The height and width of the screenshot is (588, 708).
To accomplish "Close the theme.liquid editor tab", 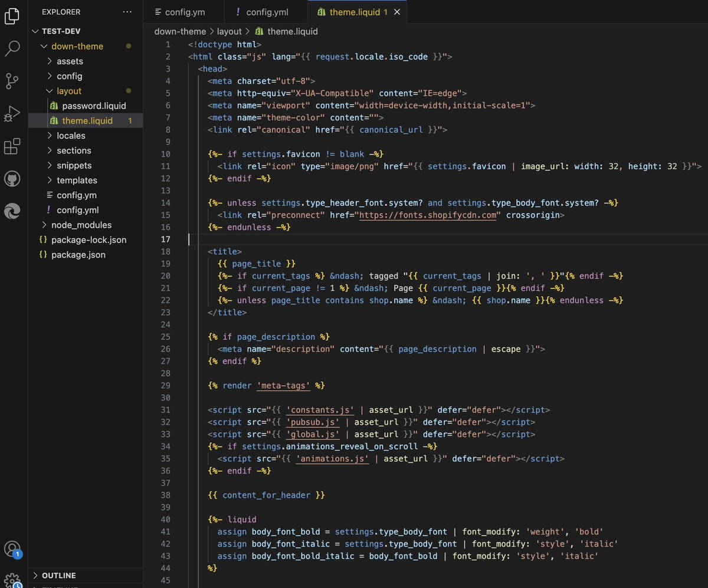I will coord(396,12).
